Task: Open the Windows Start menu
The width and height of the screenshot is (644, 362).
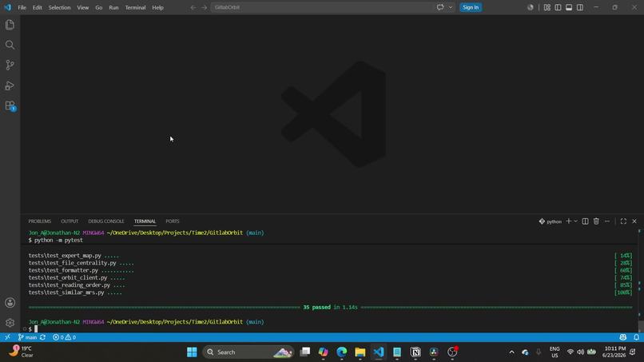Action: (192, 352)
